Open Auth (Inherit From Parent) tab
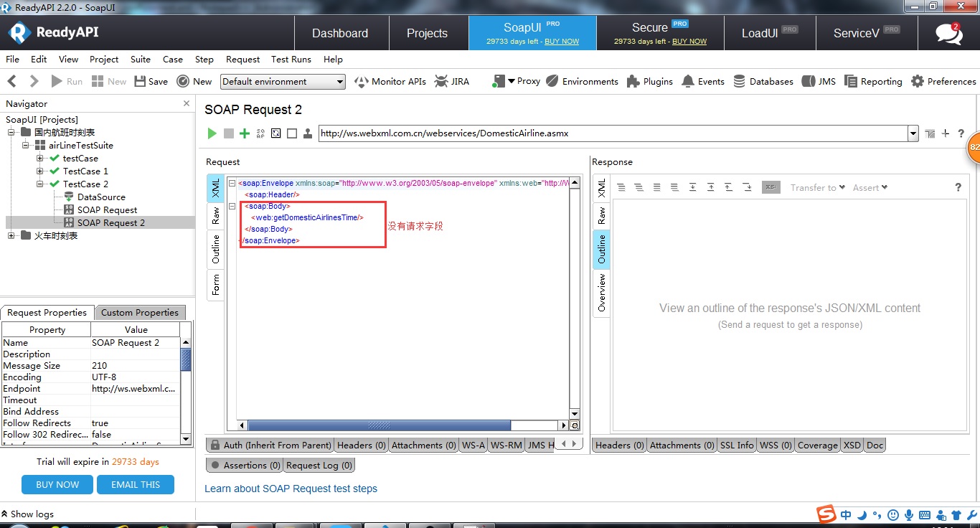 pyautogui.click(x=270, y=445)
